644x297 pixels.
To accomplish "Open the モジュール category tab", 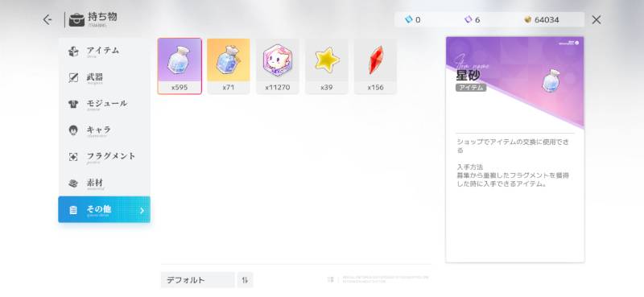I will [x=105, y=104].
